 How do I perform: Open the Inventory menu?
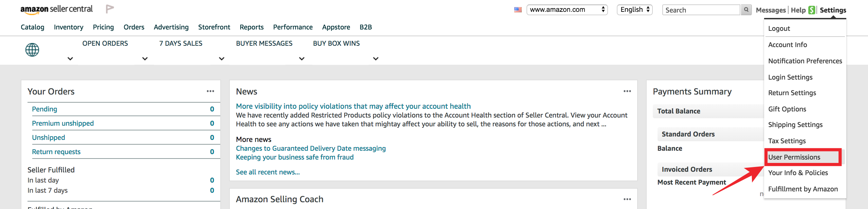tap(69, 27)
